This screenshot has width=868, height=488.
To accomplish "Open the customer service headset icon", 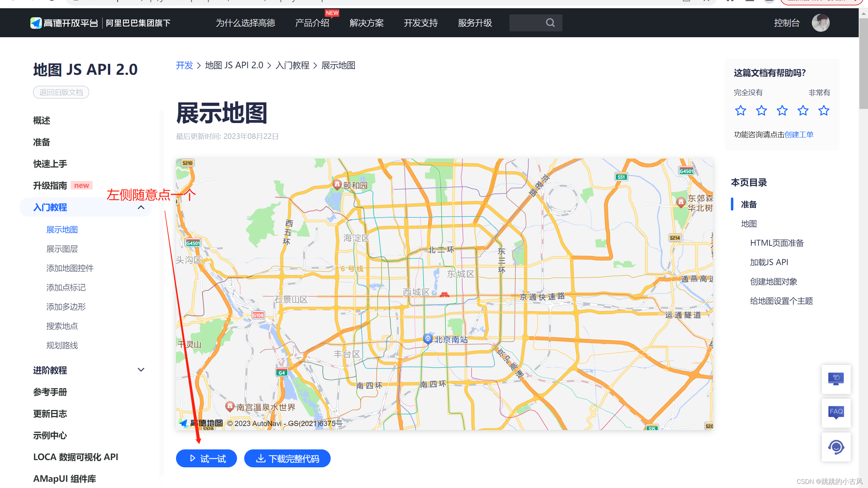I will (x=836, y=447).
